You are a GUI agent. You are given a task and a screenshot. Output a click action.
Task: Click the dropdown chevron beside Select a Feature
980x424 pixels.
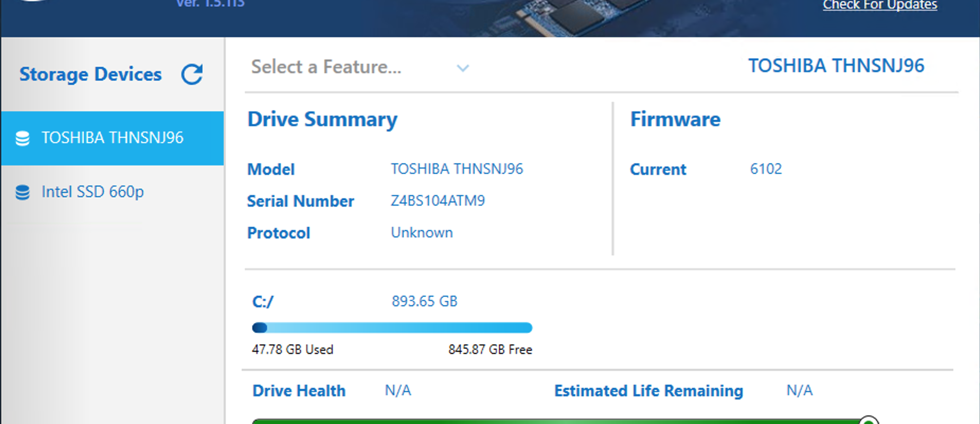pyautogui.click(x=462, y=68)
